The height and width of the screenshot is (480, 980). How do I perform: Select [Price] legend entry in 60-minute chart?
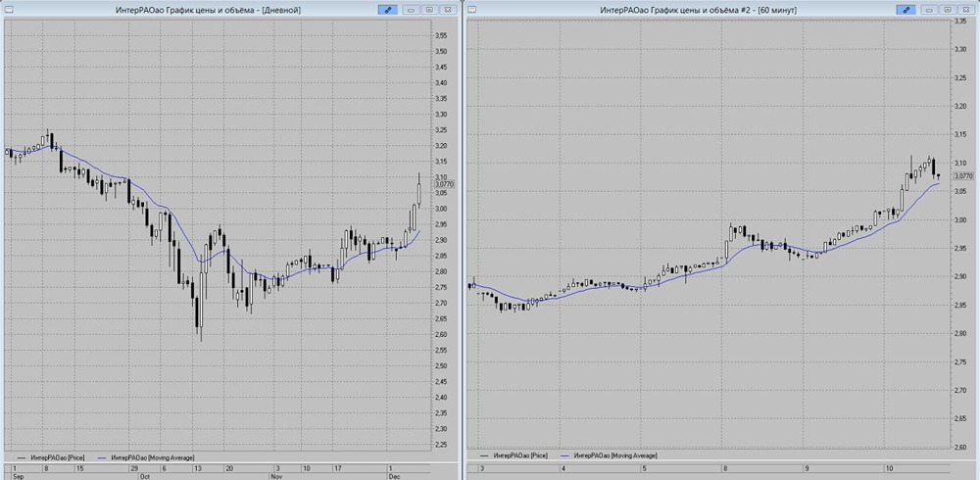coord(513,456)
